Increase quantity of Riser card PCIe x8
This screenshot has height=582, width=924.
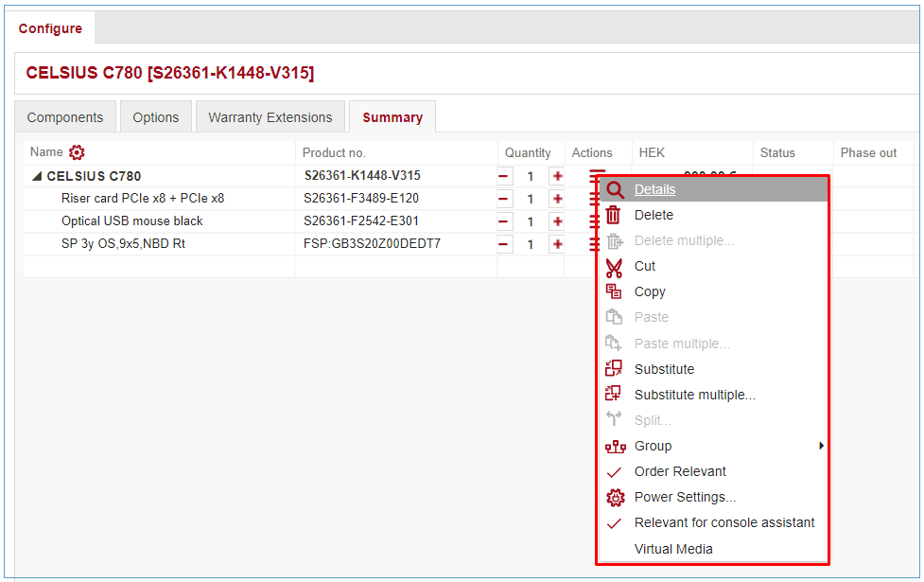pos(557,199)
